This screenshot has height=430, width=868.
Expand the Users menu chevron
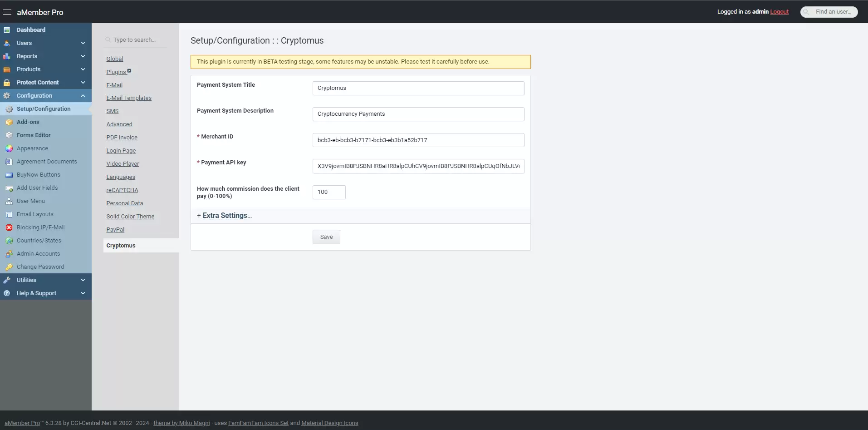click(x=83, y=43)
